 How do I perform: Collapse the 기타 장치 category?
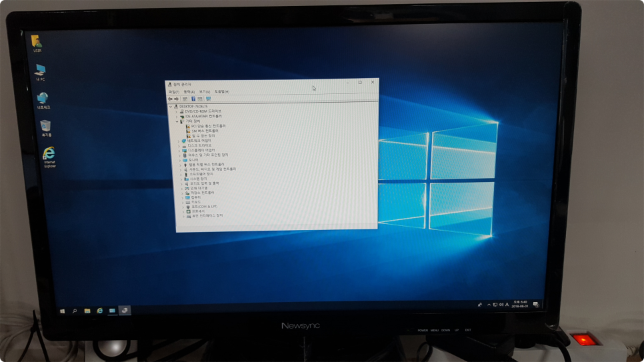coord(177,121)
